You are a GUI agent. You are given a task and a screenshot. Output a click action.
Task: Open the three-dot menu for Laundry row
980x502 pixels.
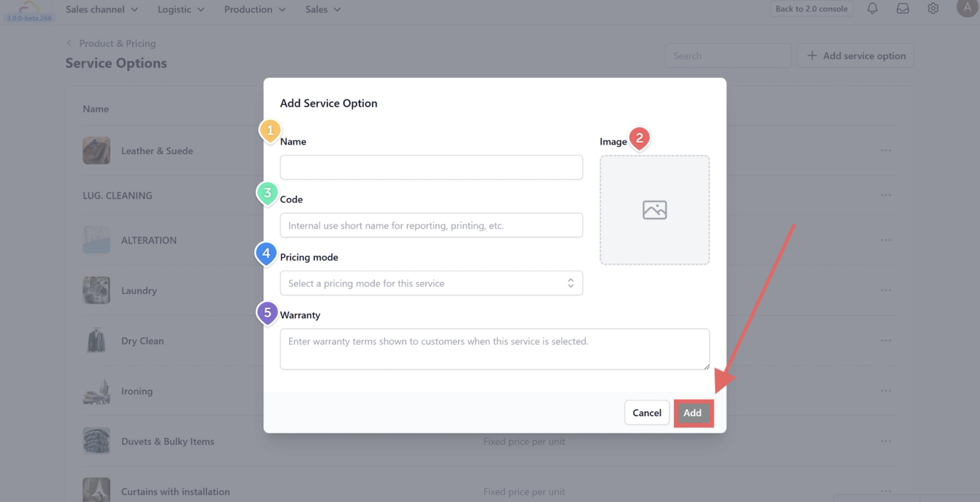click(x=886, y=290)
